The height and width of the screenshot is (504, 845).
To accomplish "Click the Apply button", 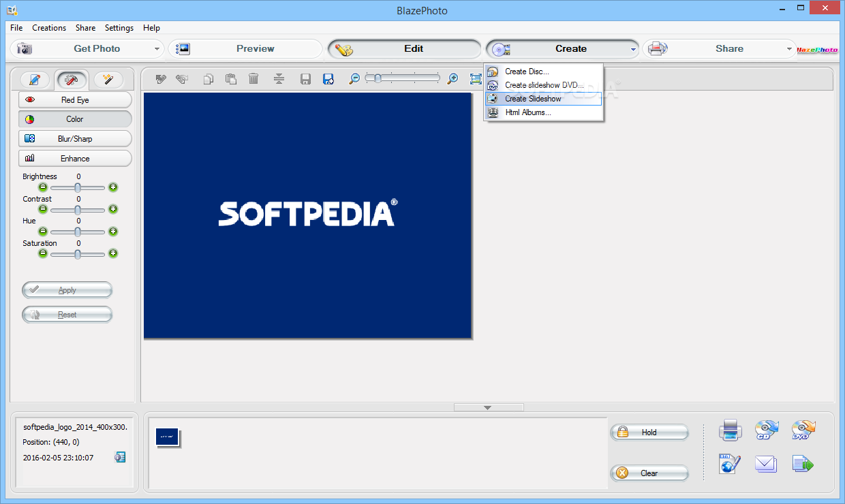I will (67, 290).
